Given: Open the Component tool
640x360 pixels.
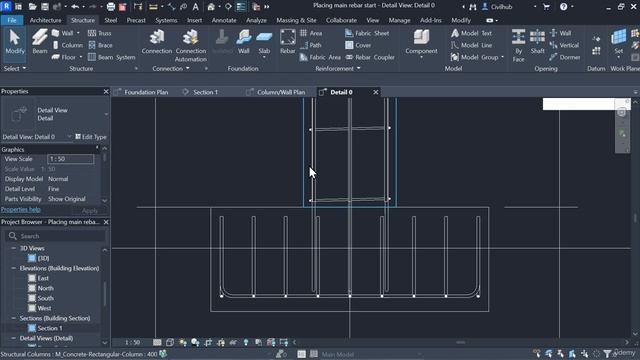Looking at the screenshot, I should pyautogui.click(x=421, y=42).
